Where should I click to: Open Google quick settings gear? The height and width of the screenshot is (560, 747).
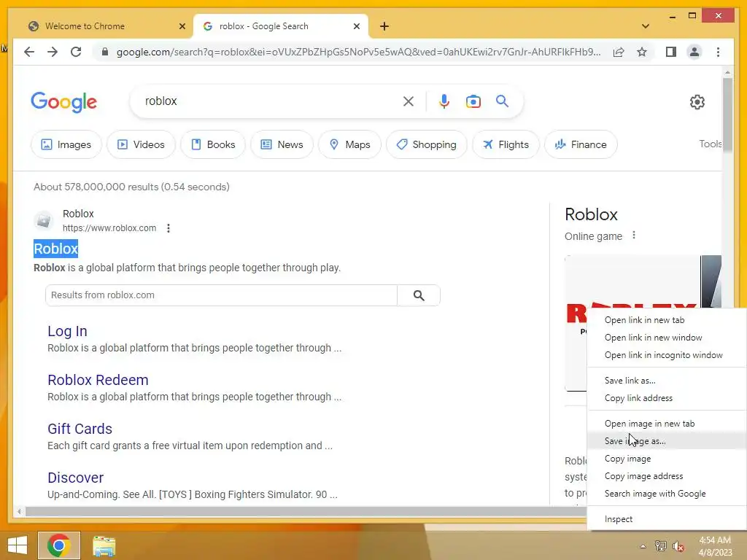click(x=697, y=101)
